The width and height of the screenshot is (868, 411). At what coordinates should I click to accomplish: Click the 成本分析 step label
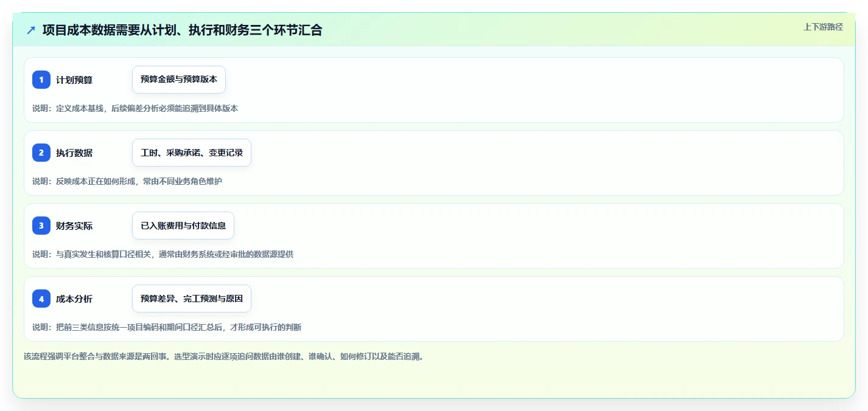pyautogui.click(x=74, y=299)
